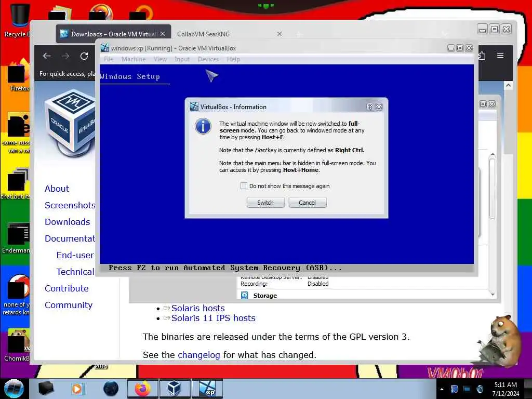The width and height of the screenshot is (532, 399).
Task: Click the clock showing 5:11 AM
Action: tap(506, 389)
